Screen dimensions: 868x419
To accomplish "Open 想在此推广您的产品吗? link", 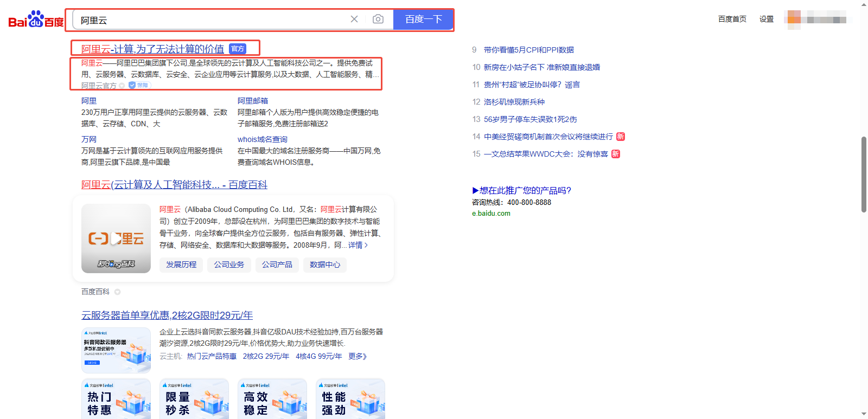I will [521, 190].
